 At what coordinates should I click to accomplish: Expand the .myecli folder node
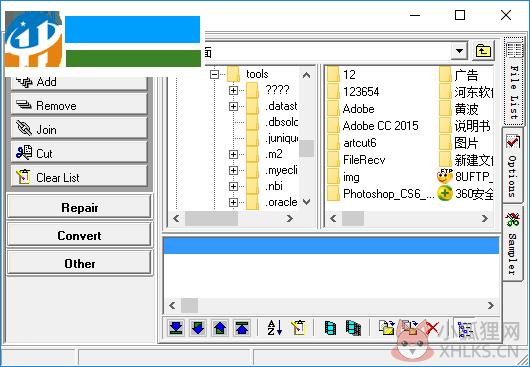(233, 170)
